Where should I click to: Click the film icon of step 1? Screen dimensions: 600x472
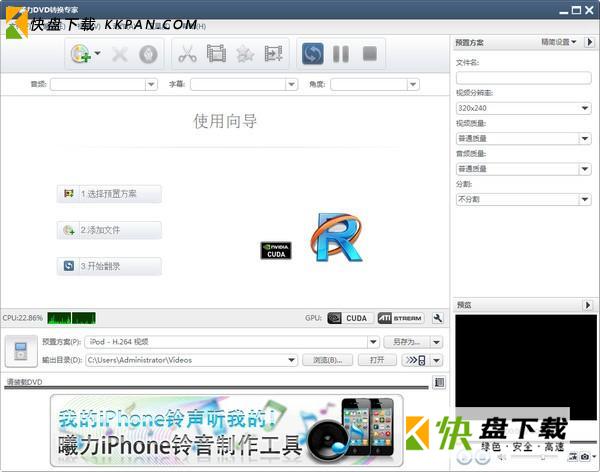click(x=69, y=194)
